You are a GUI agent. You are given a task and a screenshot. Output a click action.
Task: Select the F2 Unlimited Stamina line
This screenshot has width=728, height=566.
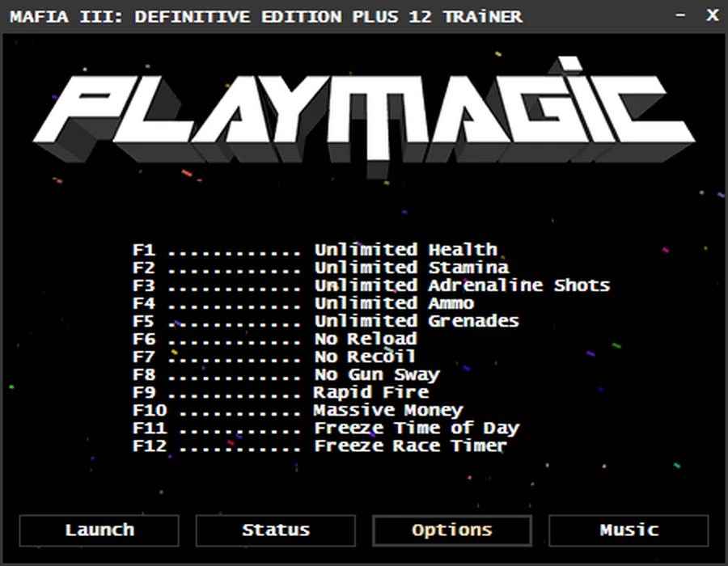click(x=320, y=268)
